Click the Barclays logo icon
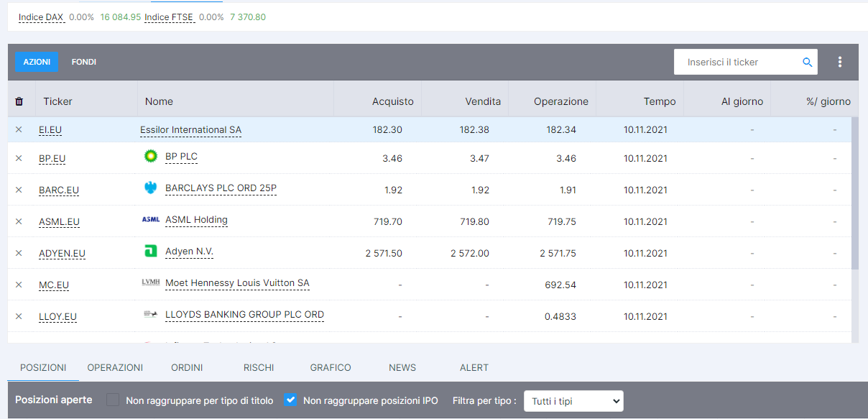This screenshot has width=868, height=419. click(151, 188)
